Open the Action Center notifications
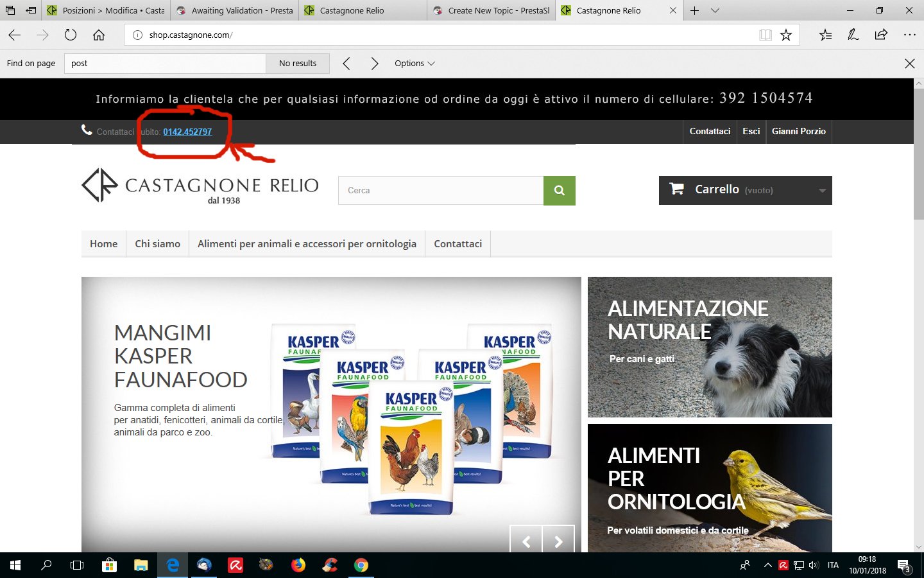Screen dimensions: 924x578 pos(905,566)
